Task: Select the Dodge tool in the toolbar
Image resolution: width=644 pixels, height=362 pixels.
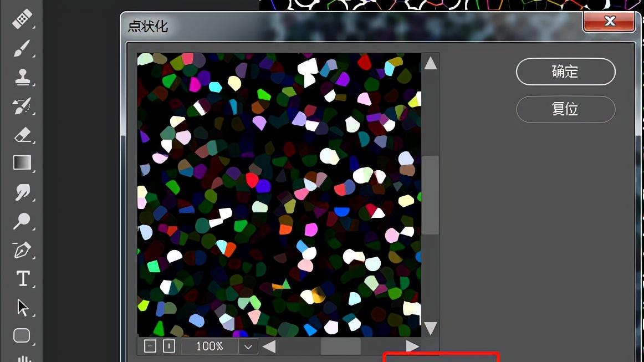Action: point(22,221)
